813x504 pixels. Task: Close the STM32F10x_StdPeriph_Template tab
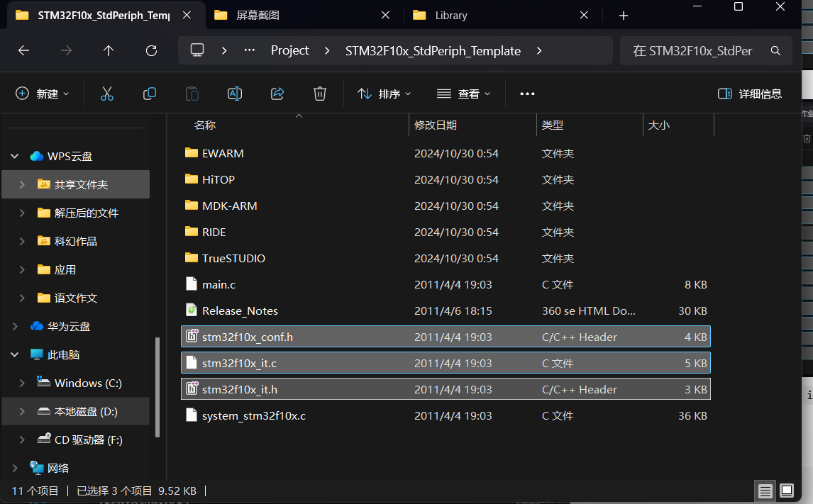[187, 15]
